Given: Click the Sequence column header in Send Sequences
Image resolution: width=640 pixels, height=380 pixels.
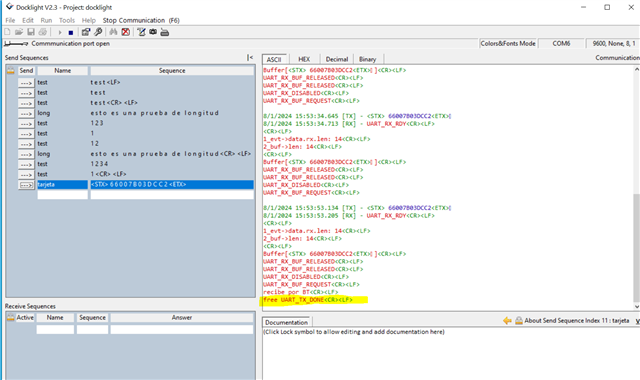Looking at the screenshot, I should point(172,71).
